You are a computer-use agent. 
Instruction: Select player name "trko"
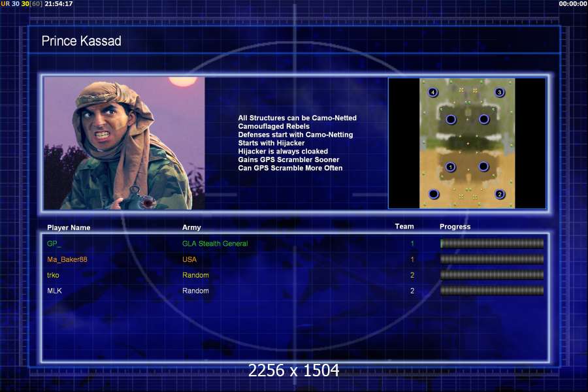click(x=53, y=275)
